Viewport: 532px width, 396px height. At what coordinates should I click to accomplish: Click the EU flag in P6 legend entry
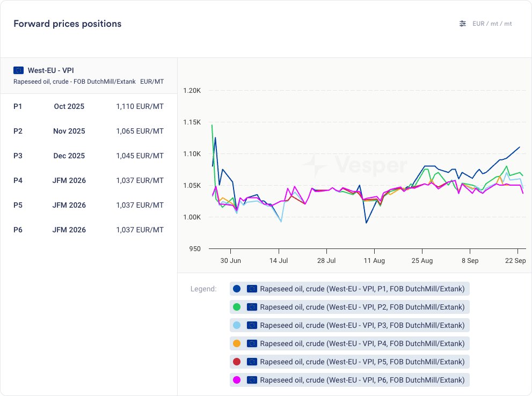point(252,380)
